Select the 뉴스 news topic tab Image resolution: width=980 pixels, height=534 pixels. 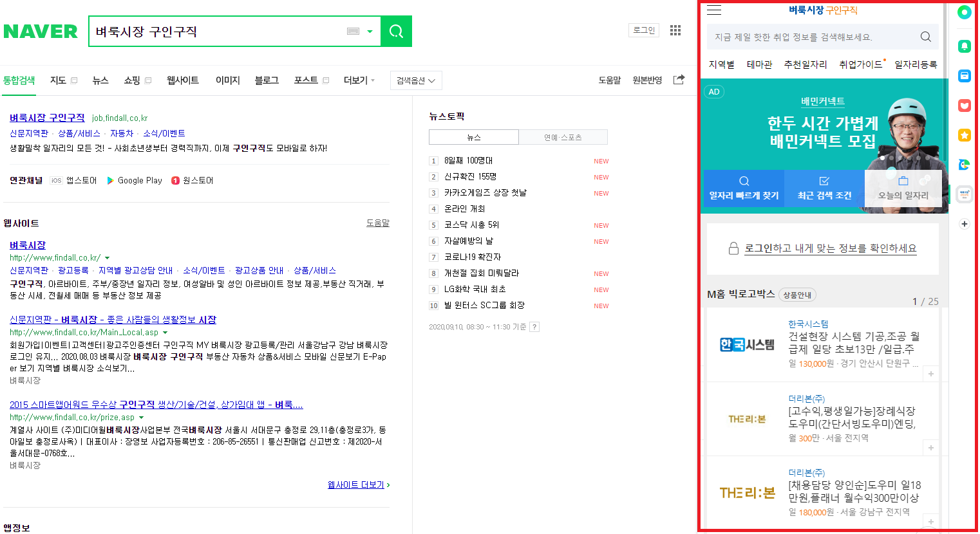pos(474,137)
